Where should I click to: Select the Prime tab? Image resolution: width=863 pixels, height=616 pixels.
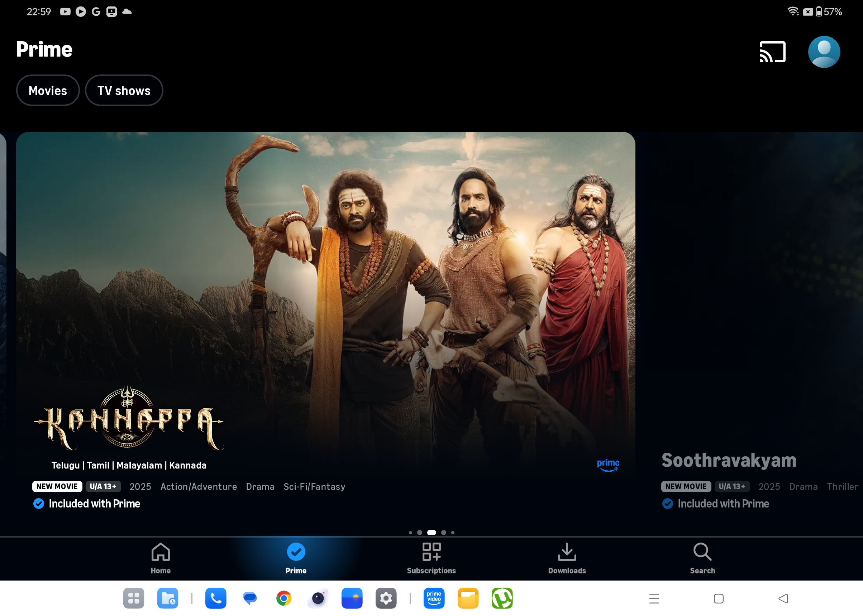click(x=296, y=559)
